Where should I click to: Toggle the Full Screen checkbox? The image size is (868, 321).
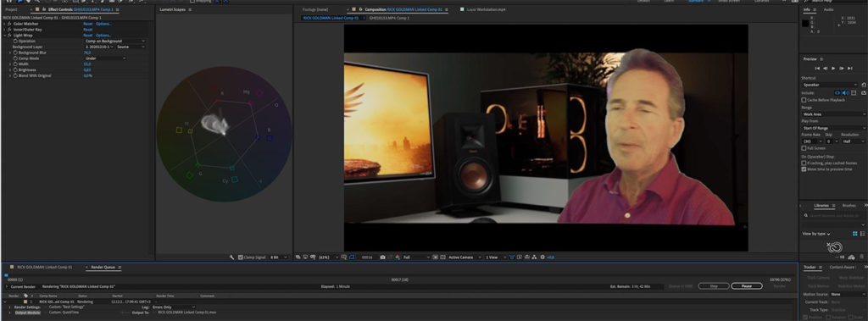804,148
